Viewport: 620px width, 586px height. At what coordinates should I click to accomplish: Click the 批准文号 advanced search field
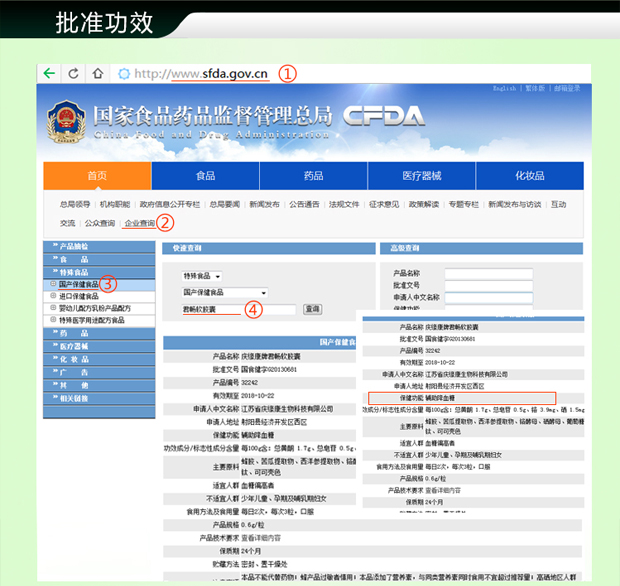click(x=489, y=285)
